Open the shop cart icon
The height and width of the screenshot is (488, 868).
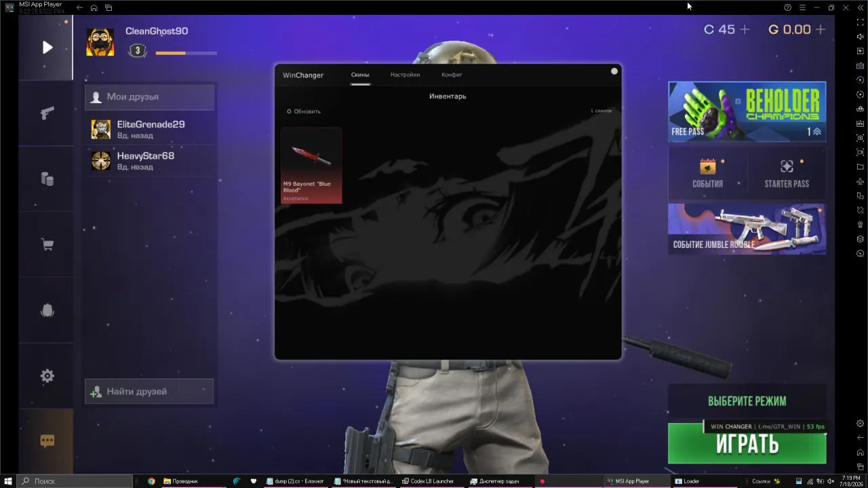pos(47,245)
